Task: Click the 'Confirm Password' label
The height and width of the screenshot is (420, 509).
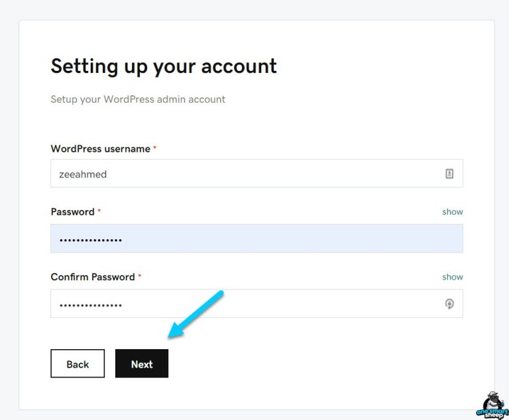Action: pyautogui.click(x=93, y=277)
